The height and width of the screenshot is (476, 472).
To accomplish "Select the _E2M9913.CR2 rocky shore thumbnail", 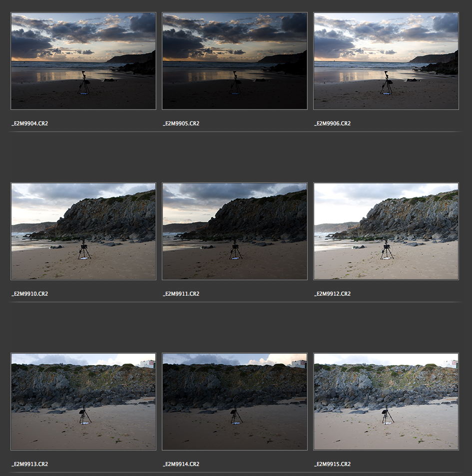I will point(83,402).
